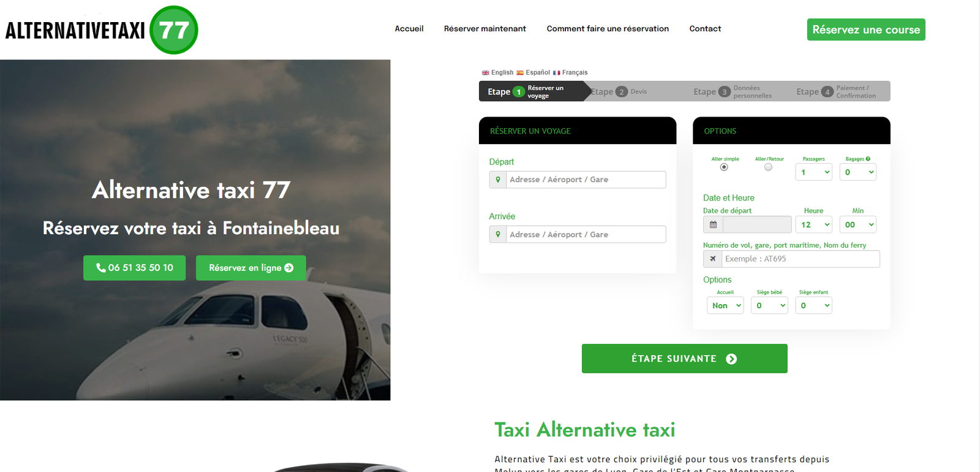Open the Passagers dropdown

[813, 172]
